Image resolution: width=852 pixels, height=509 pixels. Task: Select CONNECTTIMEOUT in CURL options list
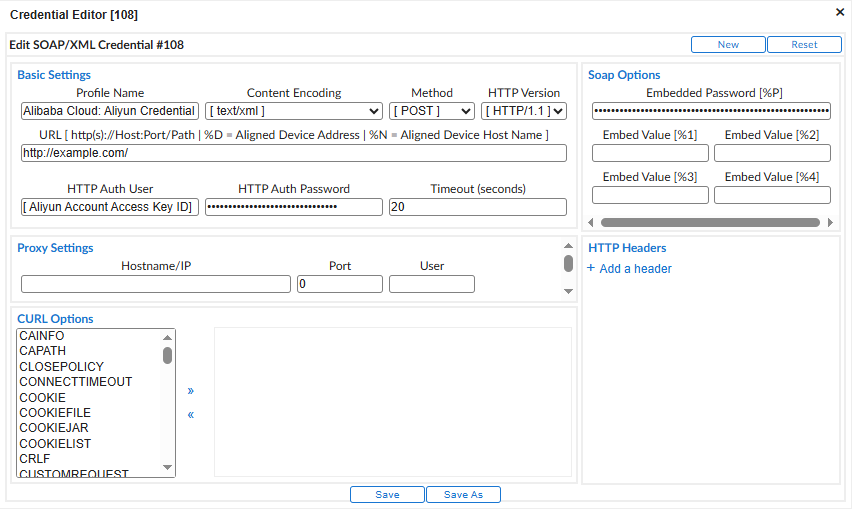[76, 382]
